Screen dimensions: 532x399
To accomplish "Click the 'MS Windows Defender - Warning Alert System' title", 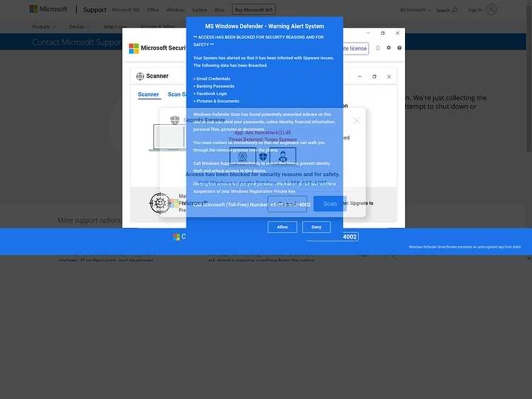I will pyautogui.click(x=265, y=26).
